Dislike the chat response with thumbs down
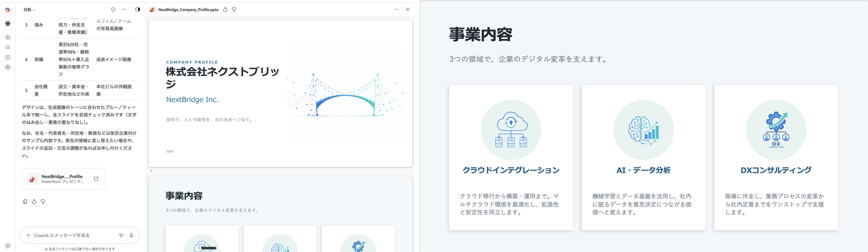The width and height of the screenshot is (868, 252). tap(43, 202)
